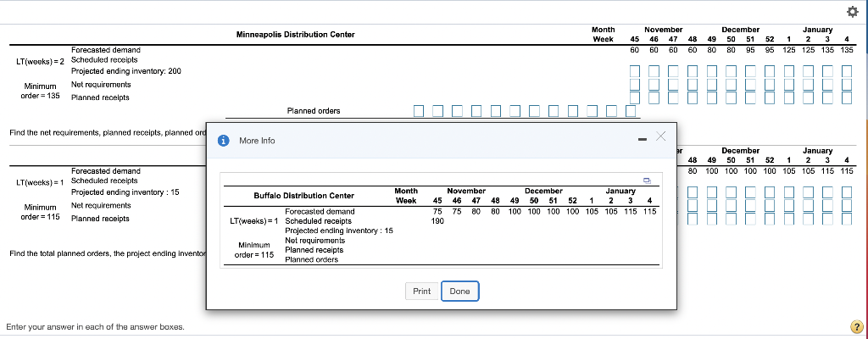868x339 pixels.
Task: Click the Buffalo Distribution Center heading in dialog
Action: pyautogui.click(x=304, y=196)
